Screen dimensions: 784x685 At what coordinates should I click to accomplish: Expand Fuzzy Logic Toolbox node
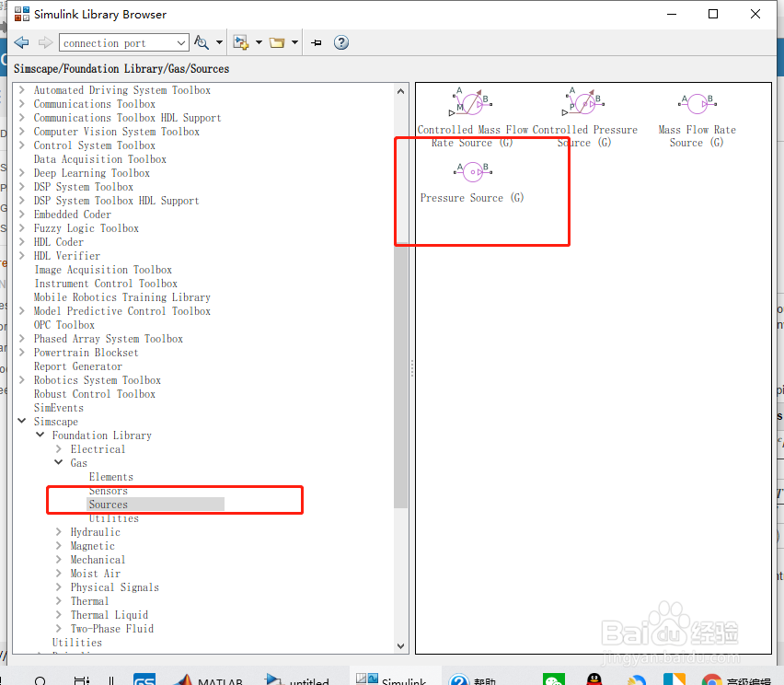tap(21, 228)
